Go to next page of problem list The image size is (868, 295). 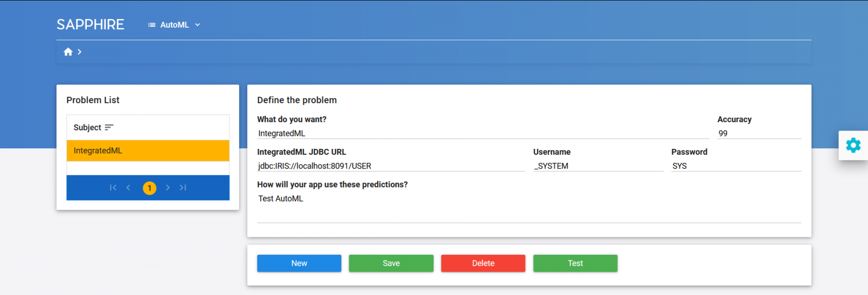point(168,187)
